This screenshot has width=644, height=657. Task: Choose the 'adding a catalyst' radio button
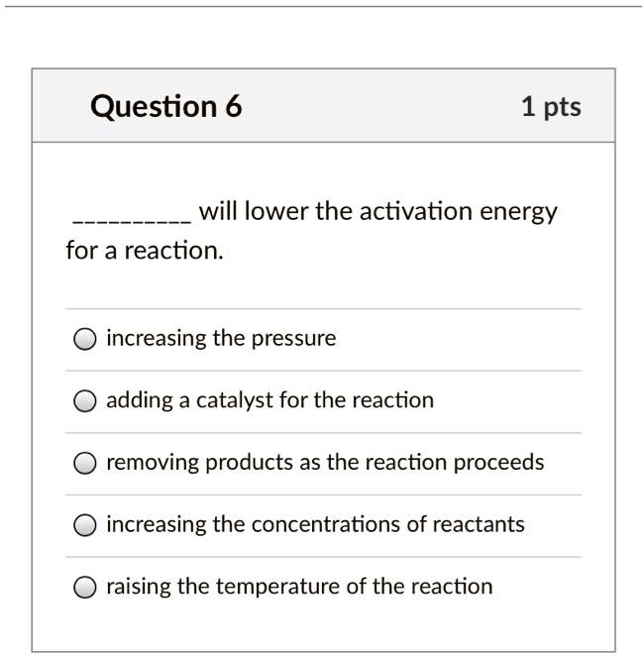click(x=85, y=401)
